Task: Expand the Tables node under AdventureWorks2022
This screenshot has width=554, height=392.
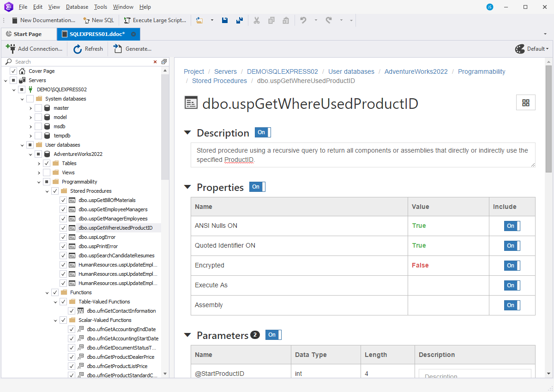Action: 39,163
